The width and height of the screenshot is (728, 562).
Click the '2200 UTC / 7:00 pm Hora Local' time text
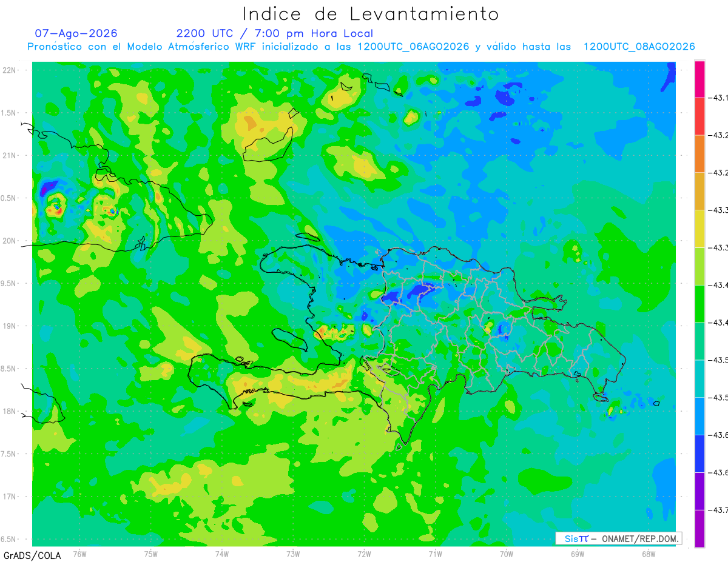click(x=275, y=33)
